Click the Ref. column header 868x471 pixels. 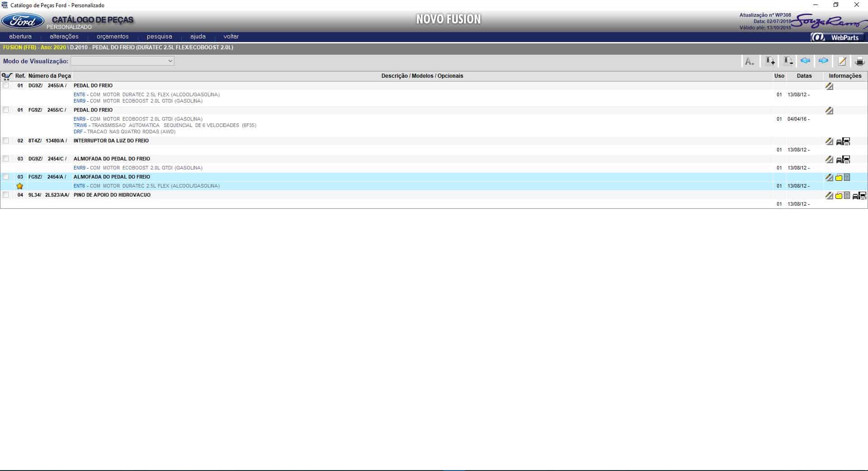tap(20, 76)
